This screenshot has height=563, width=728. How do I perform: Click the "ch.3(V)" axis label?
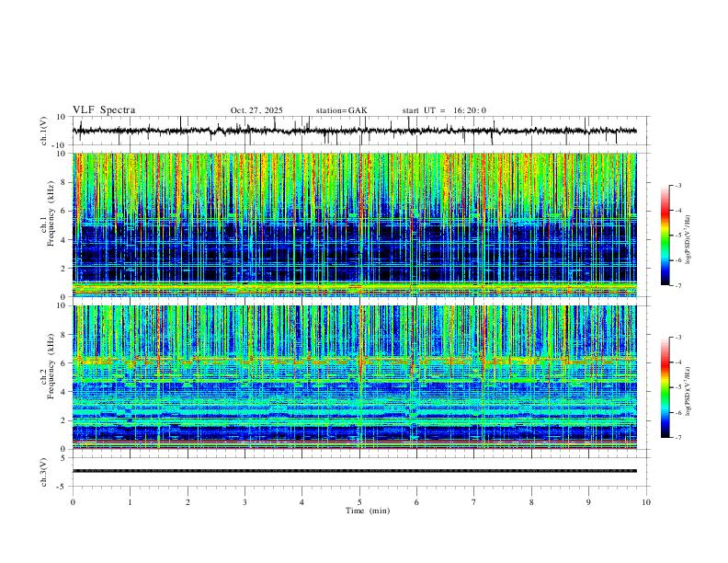44,472
